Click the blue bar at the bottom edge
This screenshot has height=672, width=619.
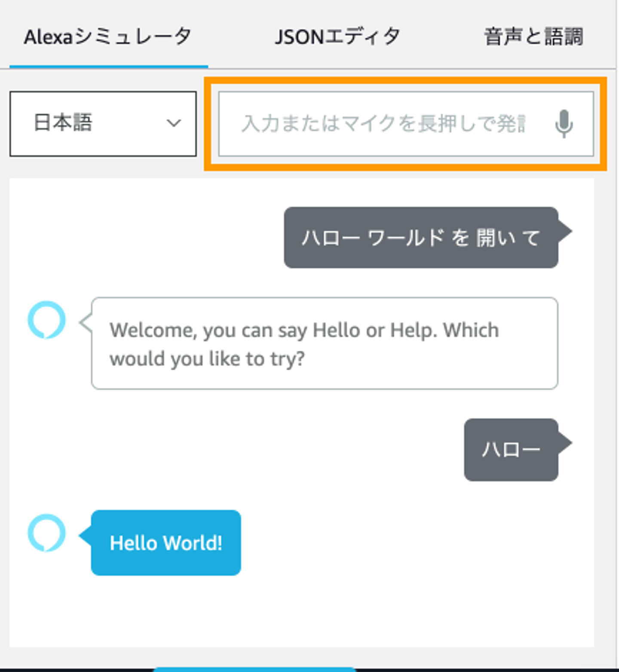coord(254,669)
